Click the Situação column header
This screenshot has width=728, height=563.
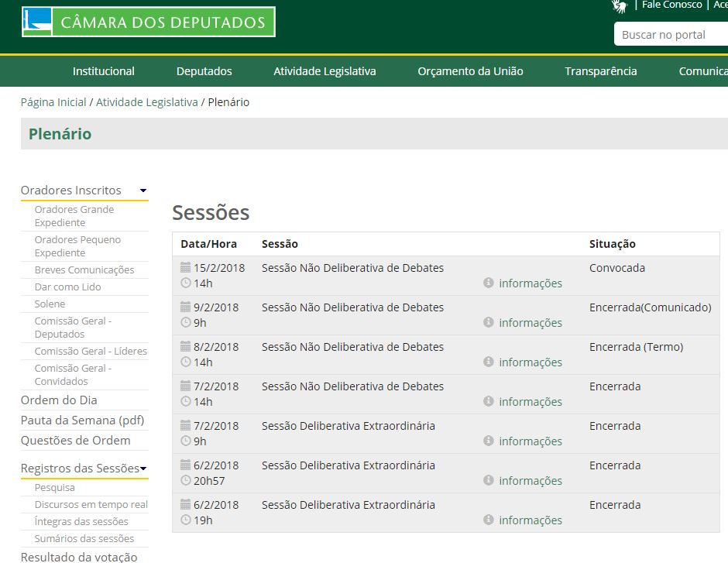coord(613,244)
